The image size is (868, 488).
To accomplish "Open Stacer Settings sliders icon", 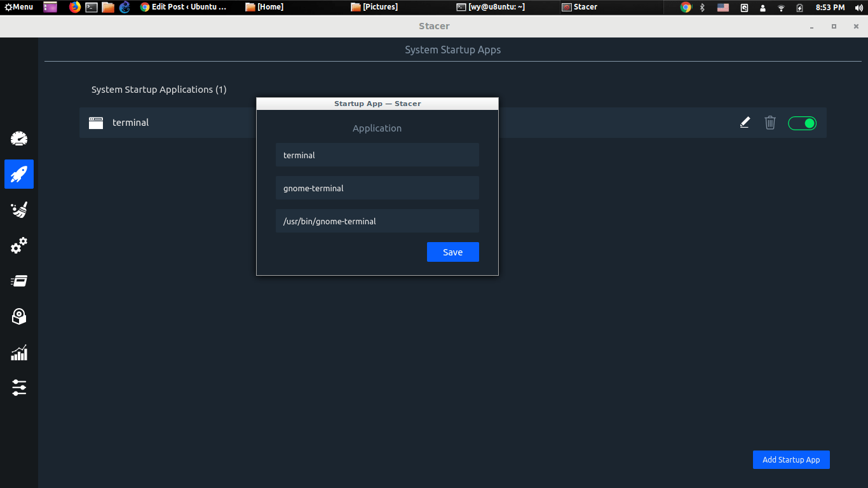I will (x=19, y=388).
